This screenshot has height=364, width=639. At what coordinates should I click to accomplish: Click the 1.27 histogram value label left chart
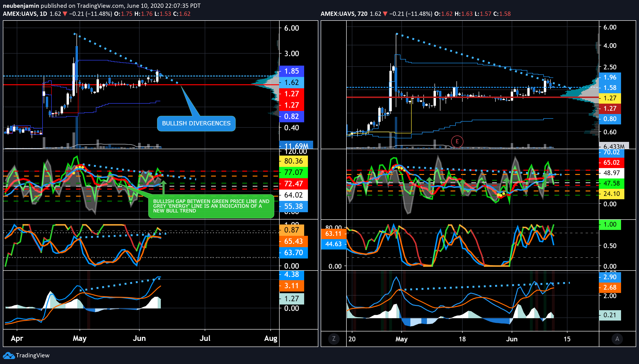coord(291,299)
